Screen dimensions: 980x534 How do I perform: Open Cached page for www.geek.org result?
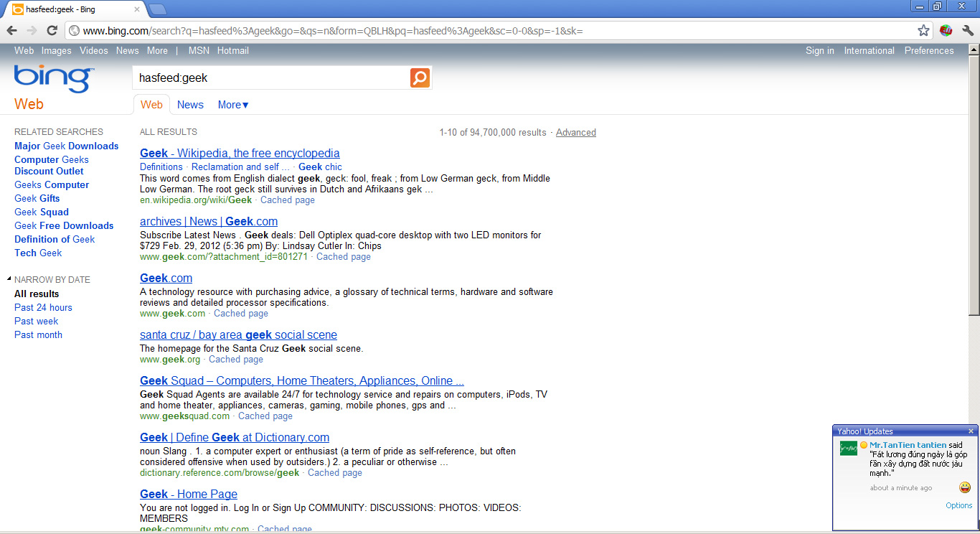(236, 360)
